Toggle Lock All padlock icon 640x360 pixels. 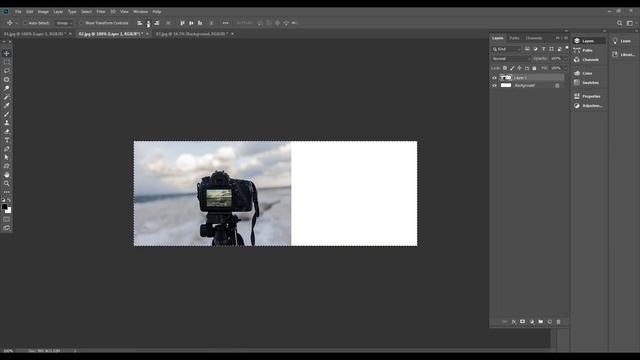point(534,68)
